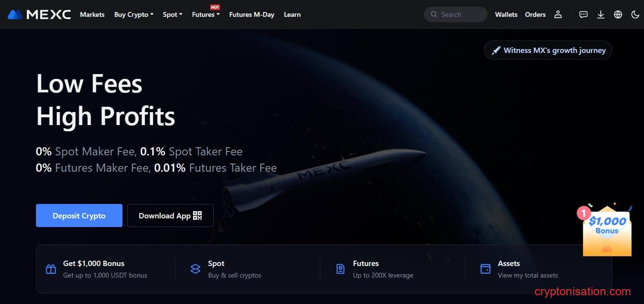Viewport: 644px width, 304px height.
Task: Open the Orders link in the header
Action: click(x=535, y=14)
